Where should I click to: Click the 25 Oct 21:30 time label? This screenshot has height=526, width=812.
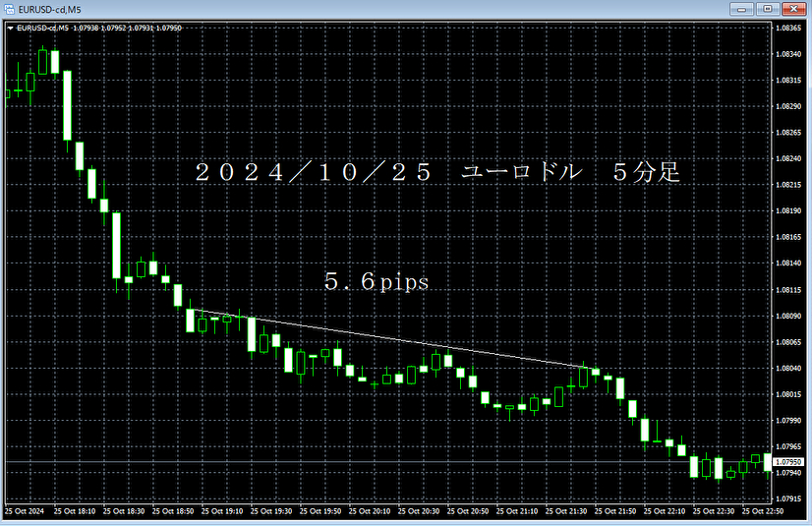[566, 511]
